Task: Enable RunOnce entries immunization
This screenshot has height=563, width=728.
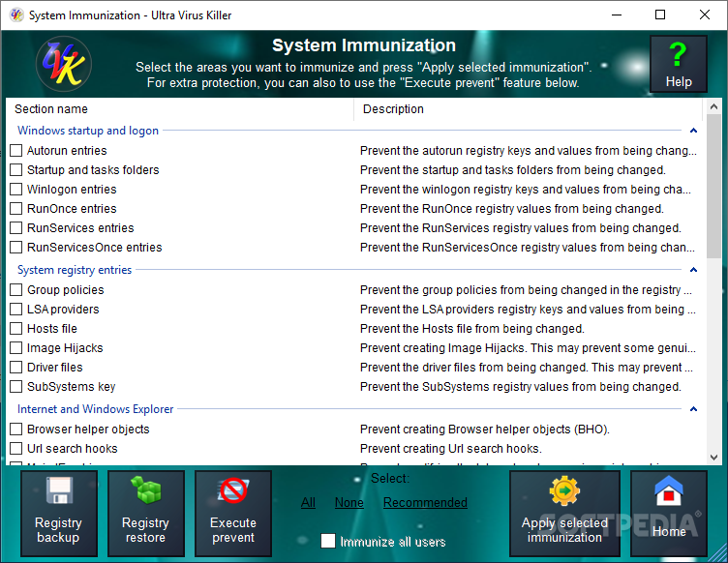Action: click(16, 209)
